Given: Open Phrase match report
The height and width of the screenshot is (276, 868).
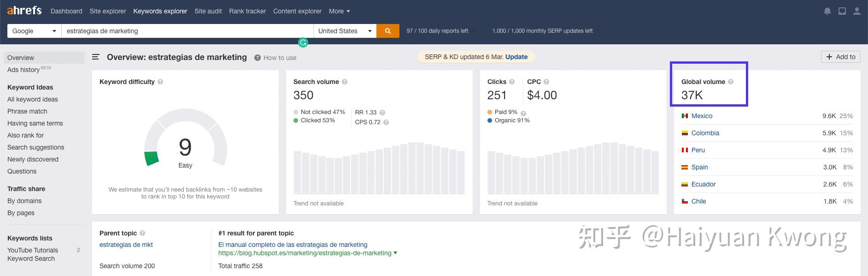Looking at the screenshot, I should coord(27,111).
